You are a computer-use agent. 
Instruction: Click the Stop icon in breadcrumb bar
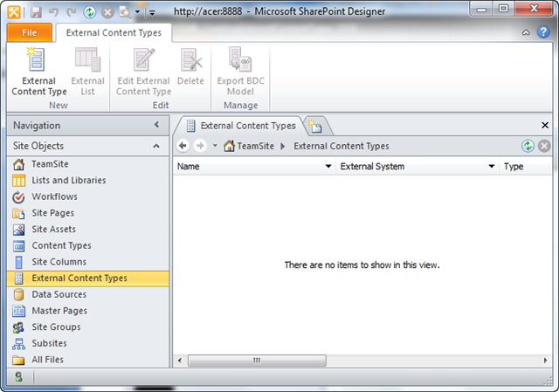pos(544,146)
